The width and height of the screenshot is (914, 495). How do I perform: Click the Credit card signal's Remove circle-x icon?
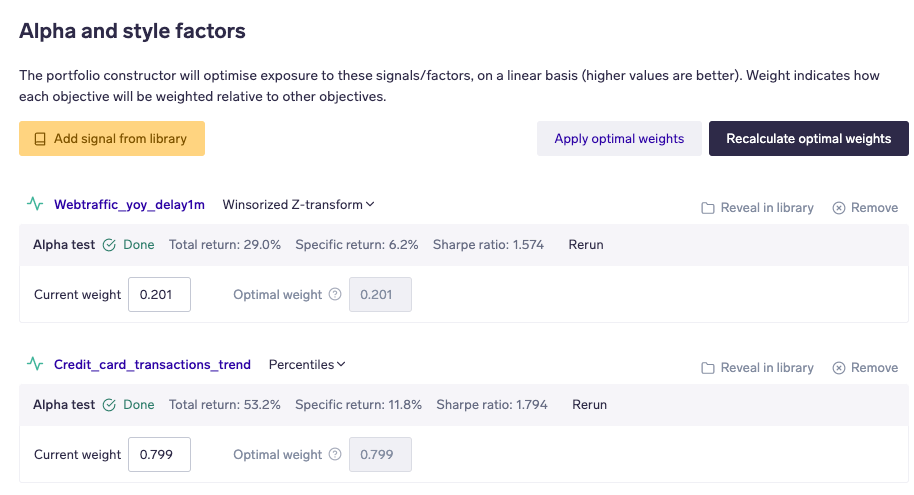click(839, 368)
